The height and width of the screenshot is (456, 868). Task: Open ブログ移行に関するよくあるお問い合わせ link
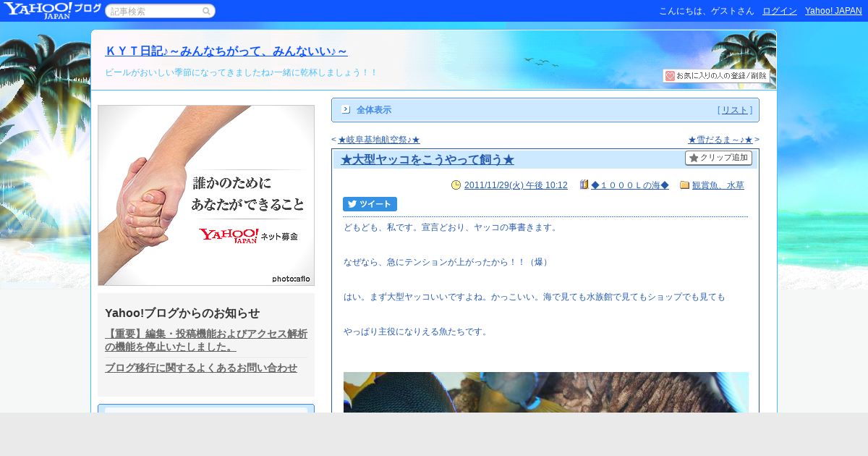tap(201, 368)
